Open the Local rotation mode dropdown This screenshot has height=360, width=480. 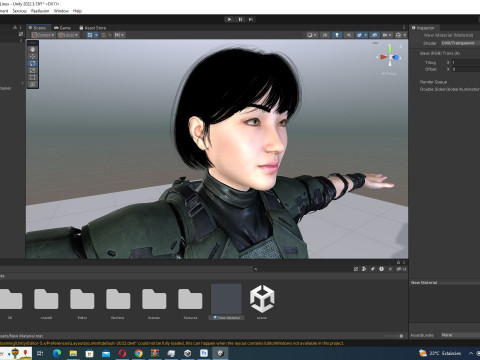click(68, 35)
